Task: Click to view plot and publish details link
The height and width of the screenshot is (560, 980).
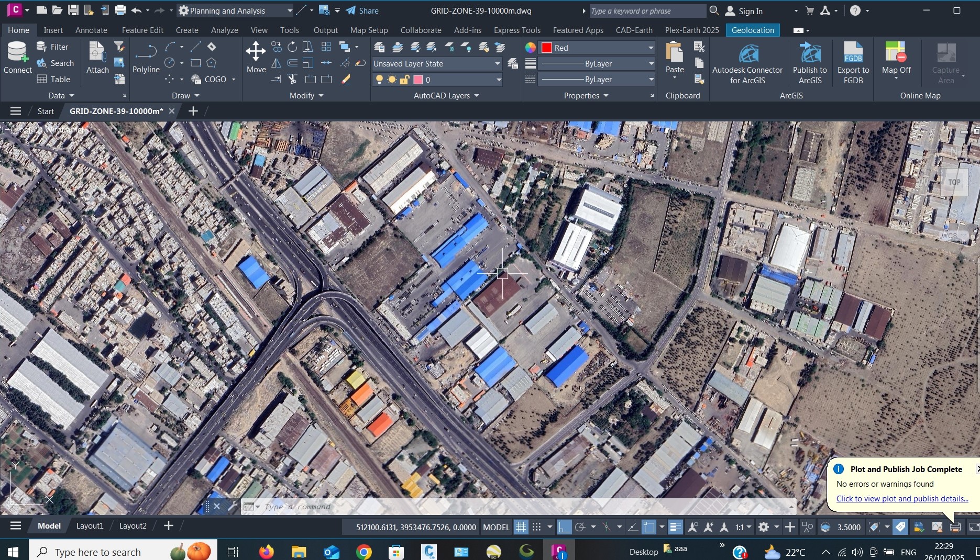Action: (902, 499)
